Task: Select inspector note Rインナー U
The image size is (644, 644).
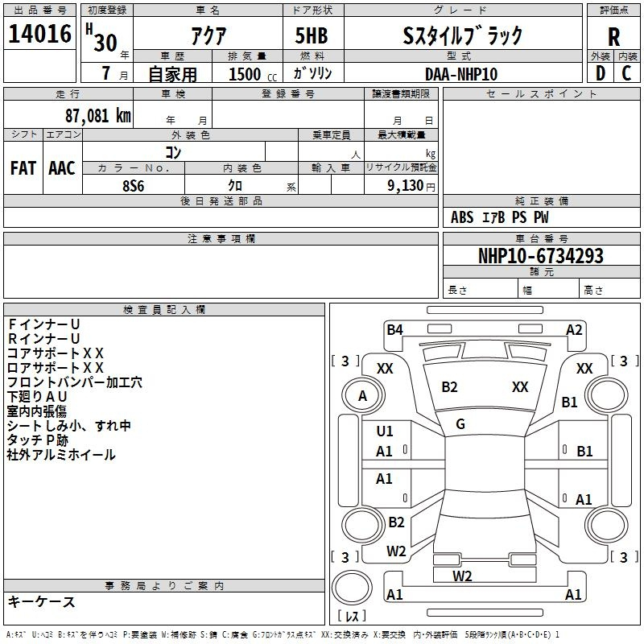Action: [x=43, y=339]
